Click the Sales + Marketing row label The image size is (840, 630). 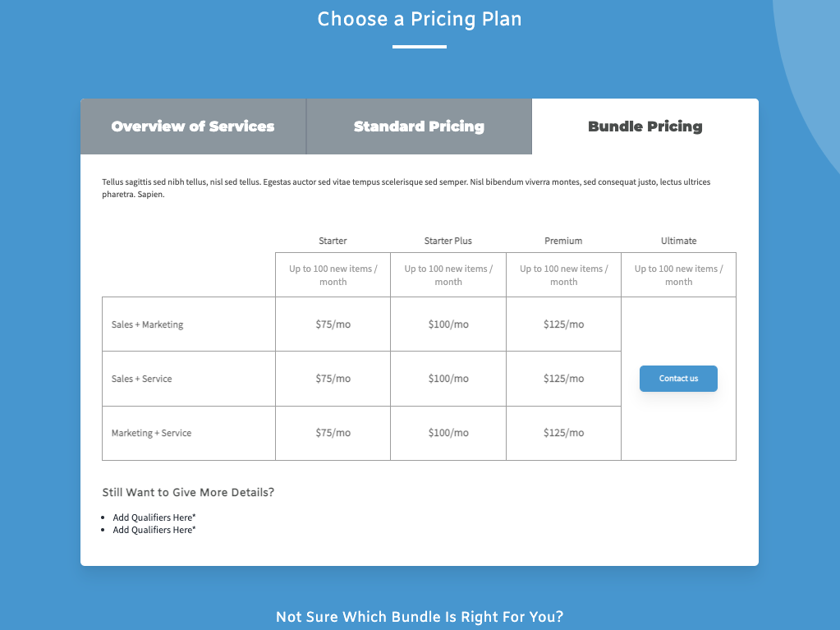point(147,324)
